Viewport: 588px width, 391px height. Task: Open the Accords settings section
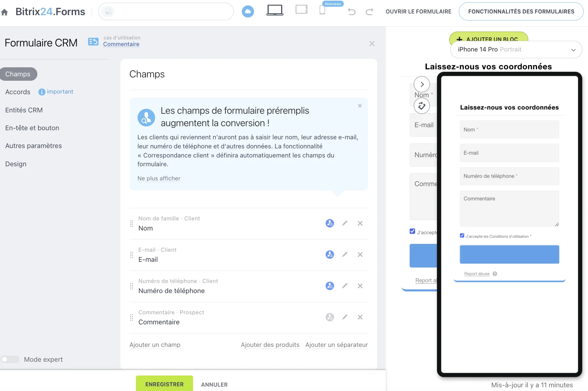pyautogui.click(x=18, y=92)
